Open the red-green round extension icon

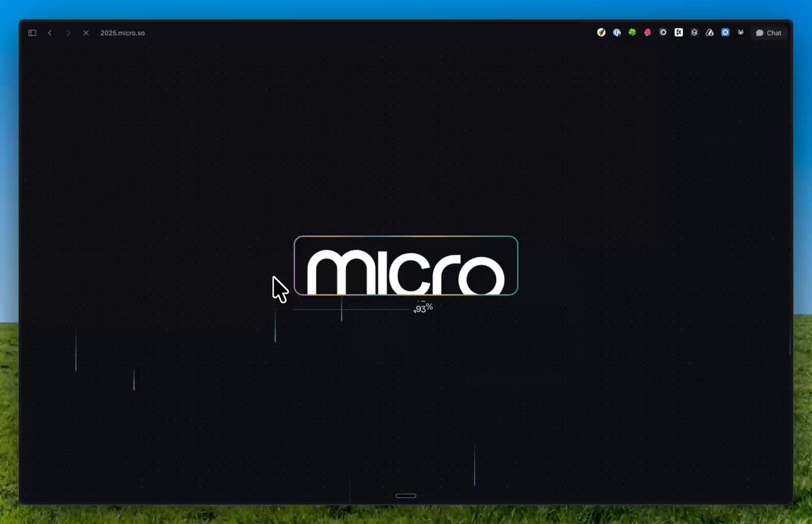coord(601,32)
